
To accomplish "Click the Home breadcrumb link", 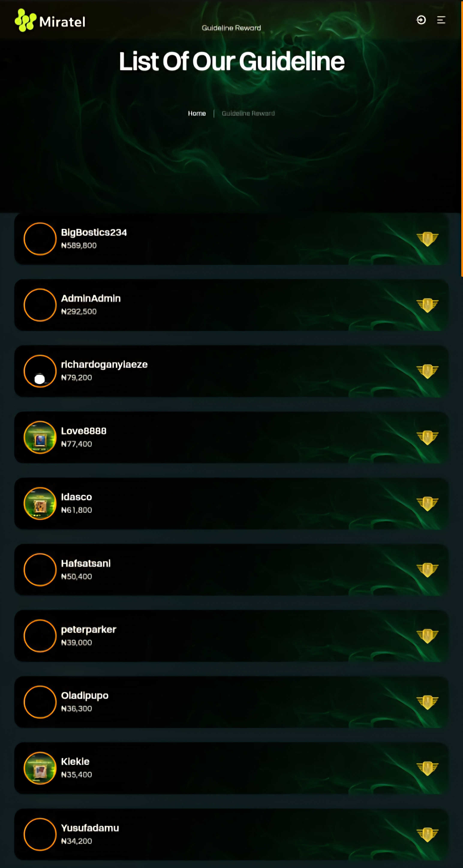I will pos(197,113).
